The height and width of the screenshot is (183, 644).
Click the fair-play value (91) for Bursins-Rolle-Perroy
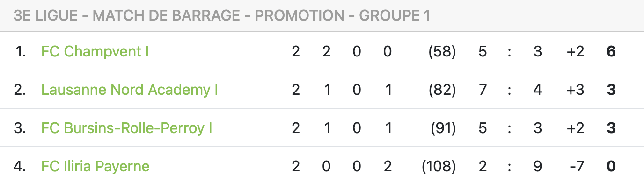tap(443, 128)
